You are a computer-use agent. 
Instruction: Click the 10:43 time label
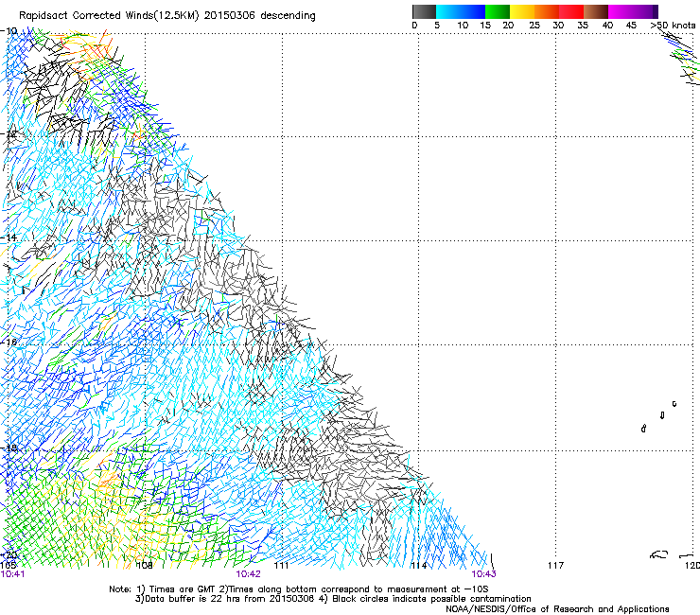click(x=483, y=574)
